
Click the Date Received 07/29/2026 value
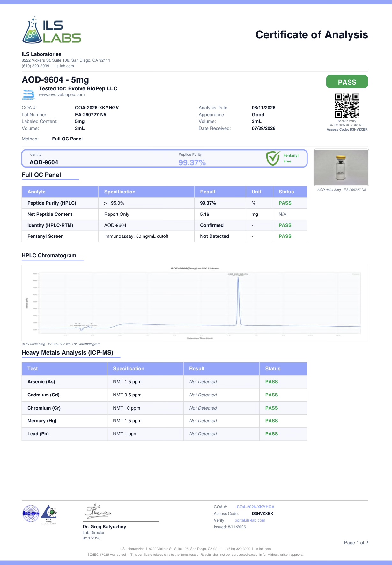point(263,128)
